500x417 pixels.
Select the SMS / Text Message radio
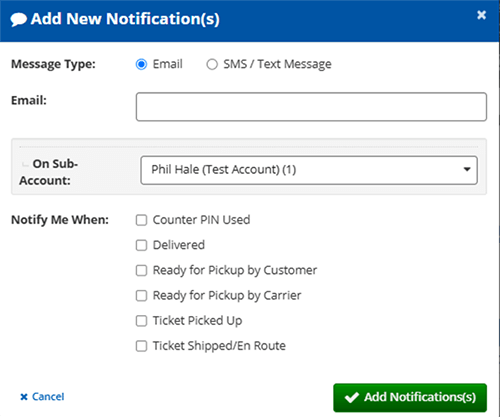pyautogui.click(x=212, y=64)
